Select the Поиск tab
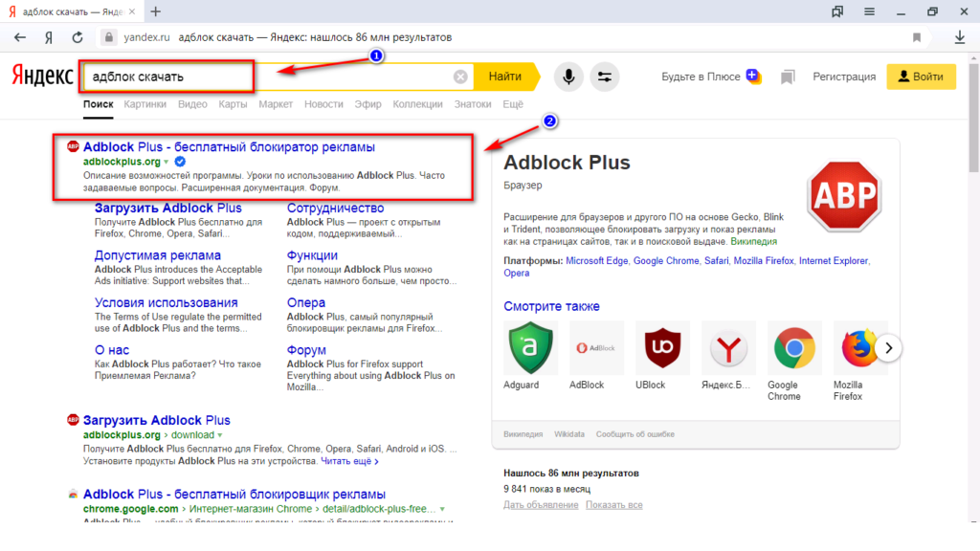980x551 pixels. [x=99, y=104]
